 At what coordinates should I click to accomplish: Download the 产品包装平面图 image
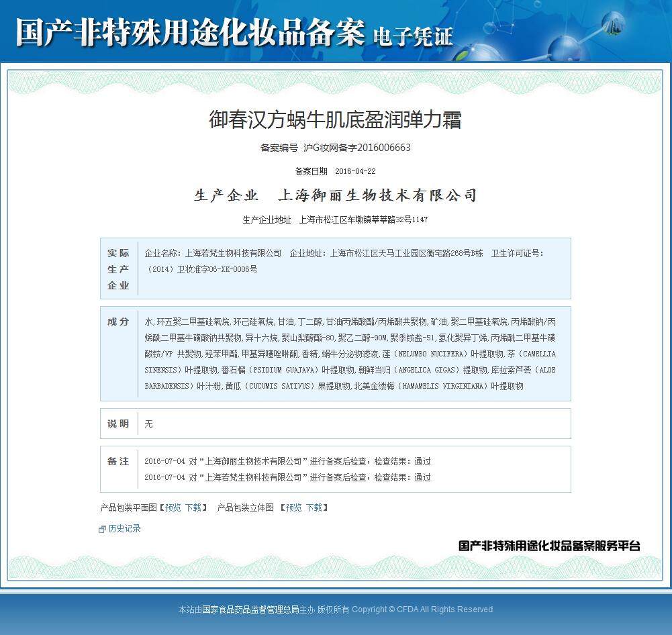pyautogui.click(x=193, y=507)
